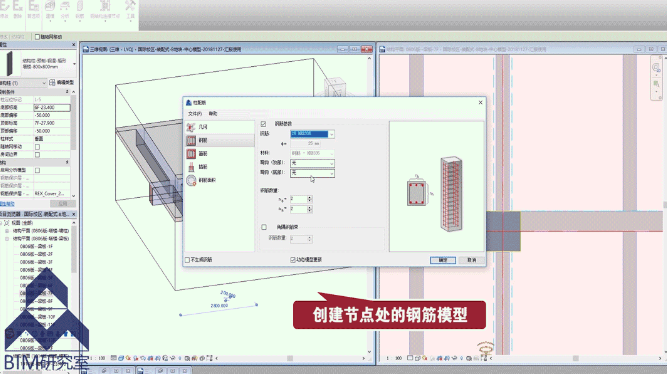Click the green icon below zoom on navigation bar
This screenshot has height=374, width=667.
click(x=656, y=84)
